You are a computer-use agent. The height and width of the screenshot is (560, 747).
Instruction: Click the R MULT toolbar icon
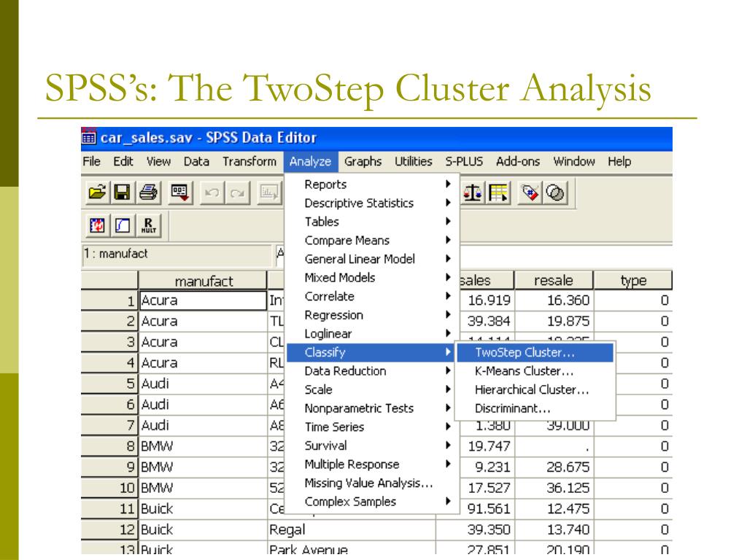coord(148,225)
